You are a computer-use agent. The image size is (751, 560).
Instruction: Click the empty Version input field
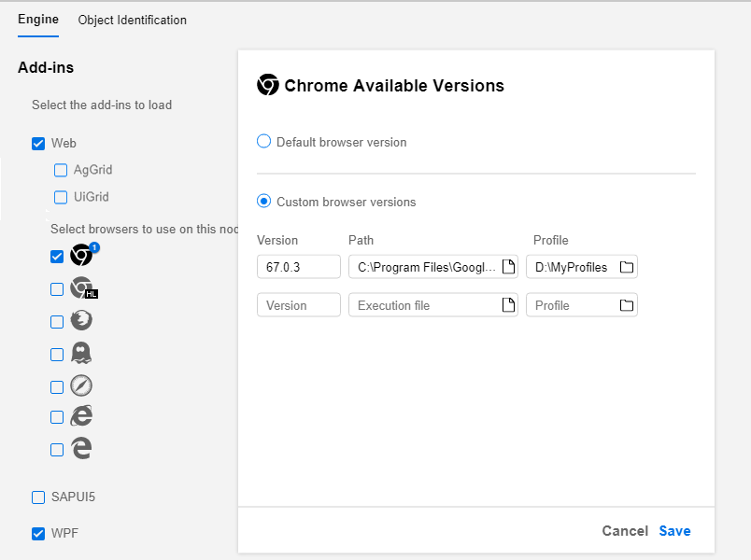298,305
